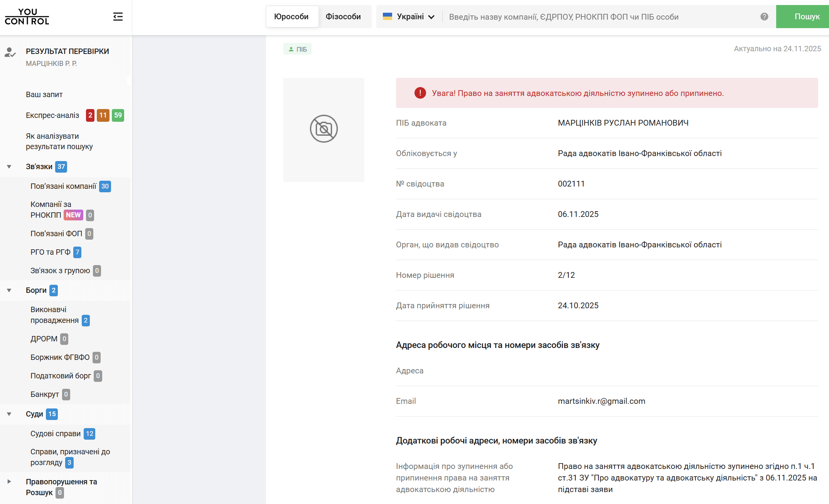
Task: Open the Україні country dropdown
Action: click(x=409, y=17)
